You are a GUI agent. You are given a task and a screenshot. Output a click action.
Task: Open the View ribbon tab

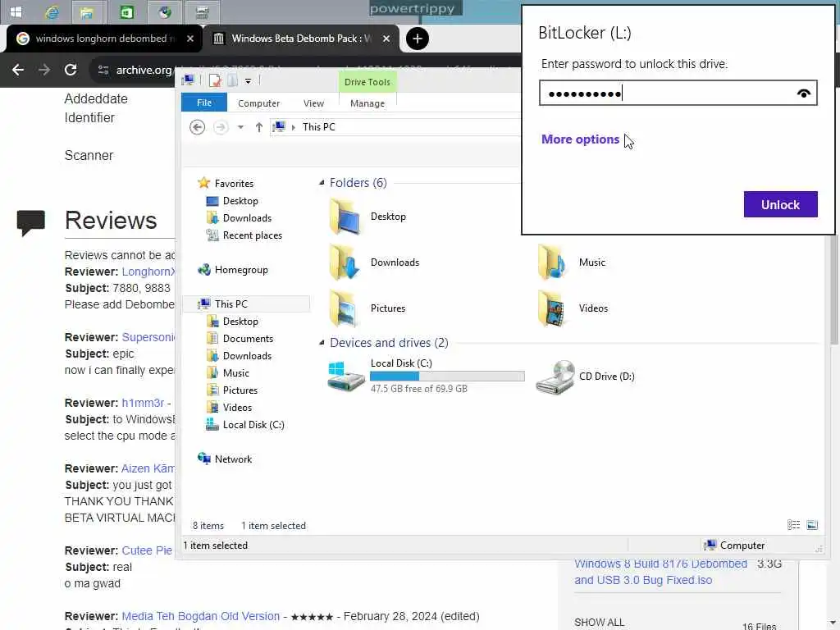pos(313,103)
